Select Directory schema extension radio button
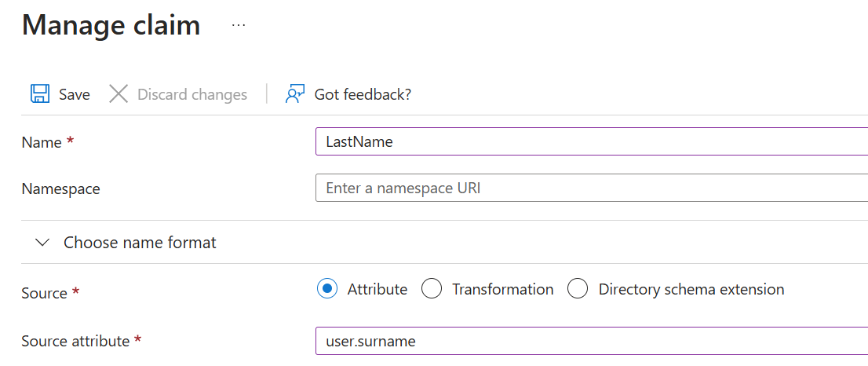The height and width of the screenshot is (366, 868). pos(578,289)
